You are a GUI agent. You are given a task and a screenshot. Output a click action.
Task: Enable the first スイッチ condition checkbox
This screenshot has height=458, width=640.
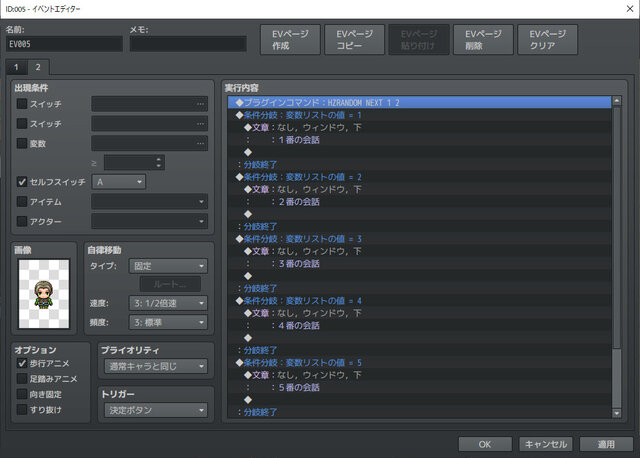[x=22, y=104]
